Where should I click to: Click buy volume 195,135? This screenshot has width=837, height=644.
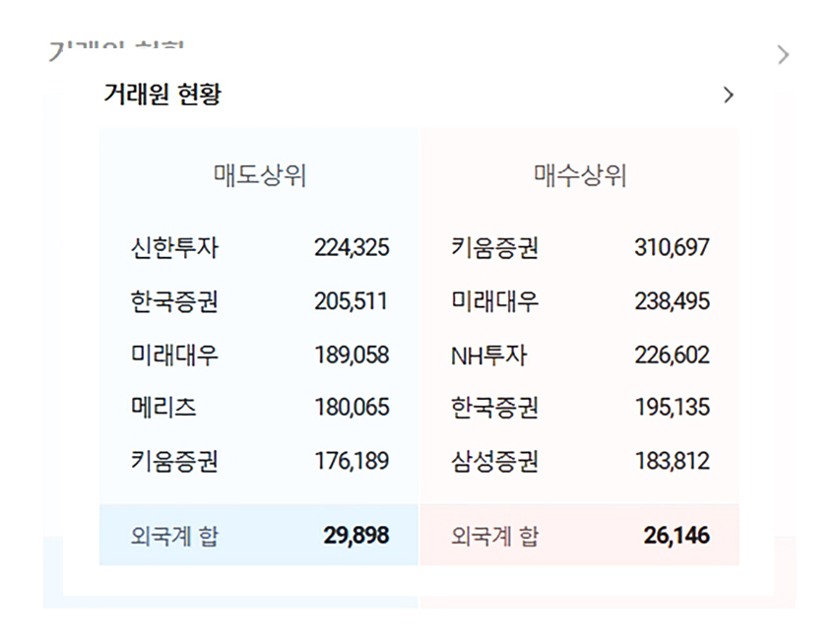[672, 408]
